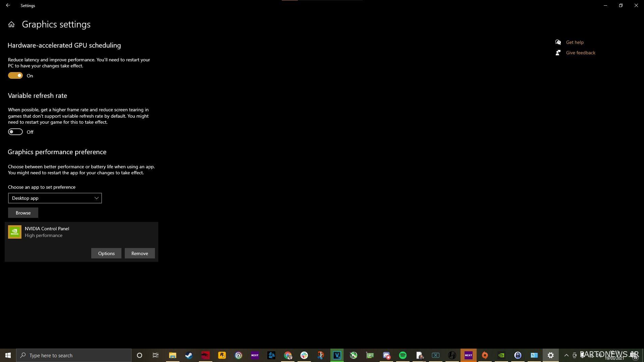Remove NVIDIA Control Panel from the list

140,253
